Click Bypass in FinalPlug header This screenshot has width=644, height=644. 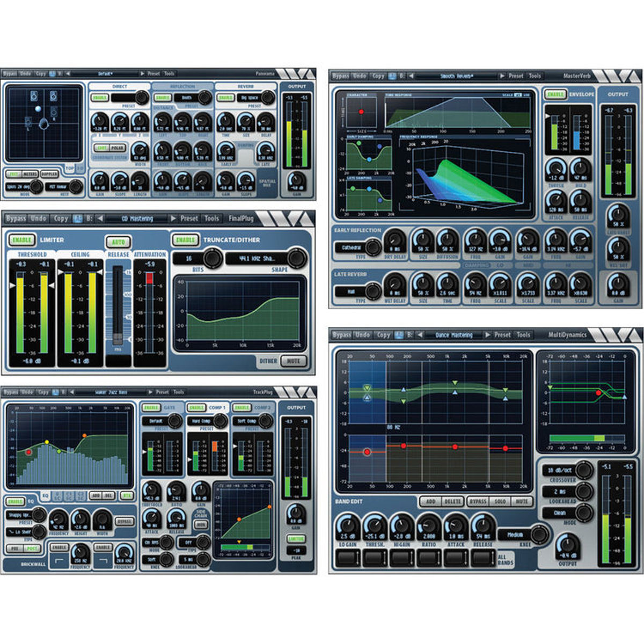tap(16, 218)
